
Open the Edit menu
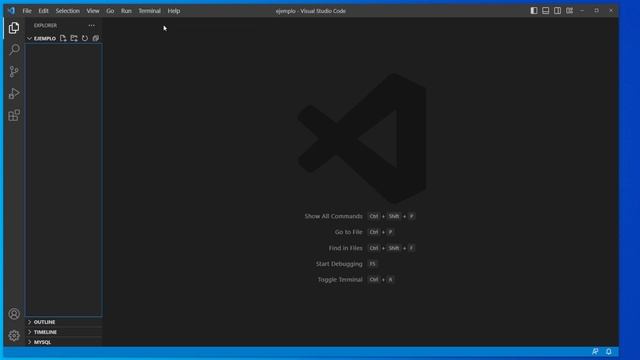(43, 11)
